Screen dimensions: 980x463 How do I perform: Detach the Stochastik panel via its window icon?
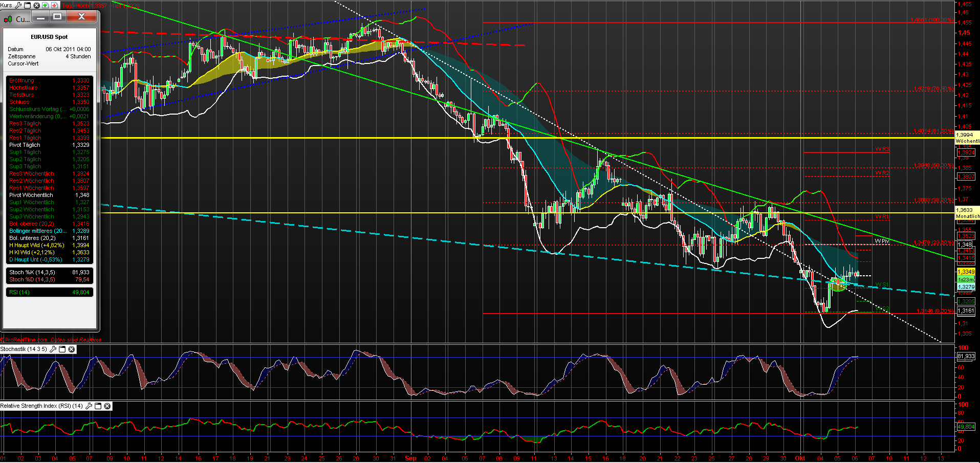[x=62, y=349]
